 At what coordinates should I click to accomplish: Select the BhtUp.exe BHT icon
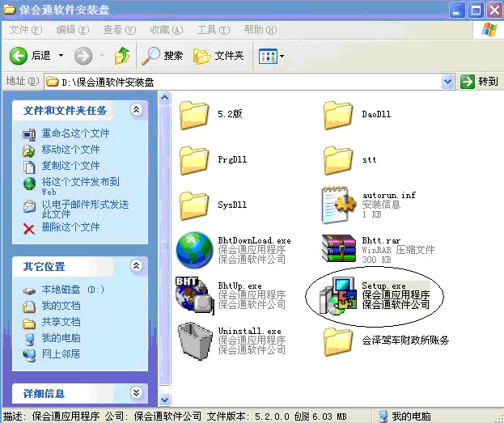194,295
